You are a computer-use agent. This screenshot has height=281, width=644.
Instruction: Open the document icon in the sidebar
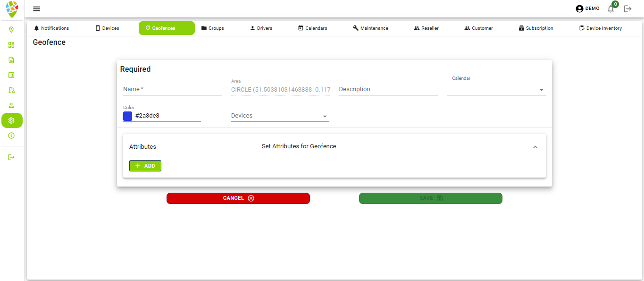11,60
